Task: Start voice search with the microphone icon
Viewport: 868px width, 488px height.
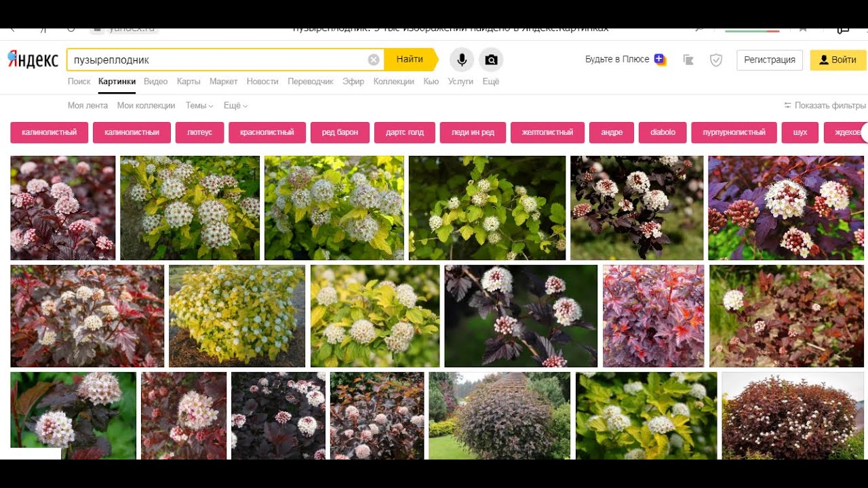Action: click(462, 60)
